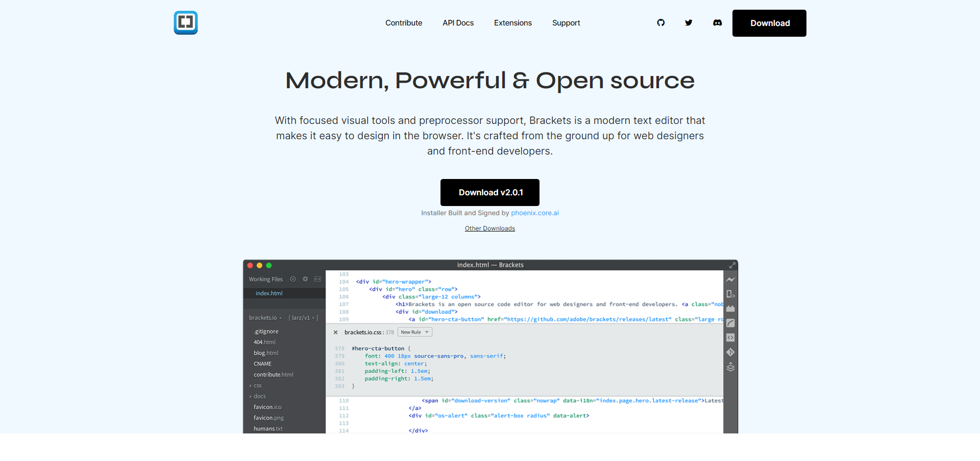Download Brackets v2.0.1
This screenshot has height=461, width=980.
(x=489, y=192)
